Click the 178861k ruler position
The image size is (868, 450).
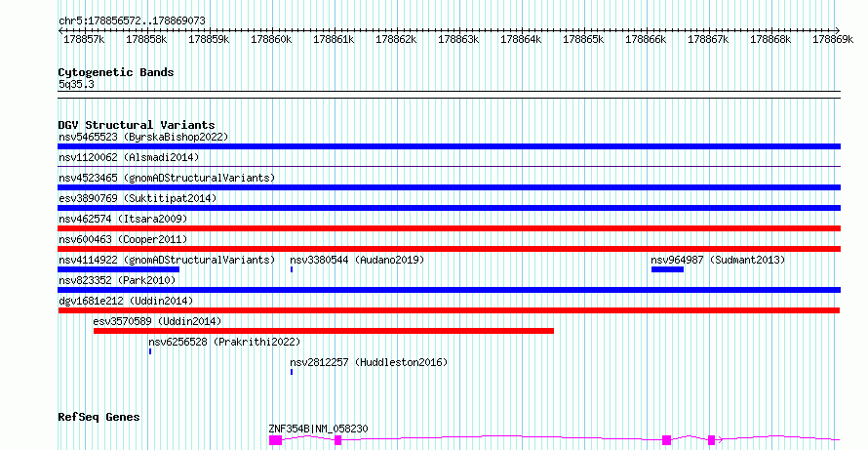pyautogui.click(x=334, y=40)
